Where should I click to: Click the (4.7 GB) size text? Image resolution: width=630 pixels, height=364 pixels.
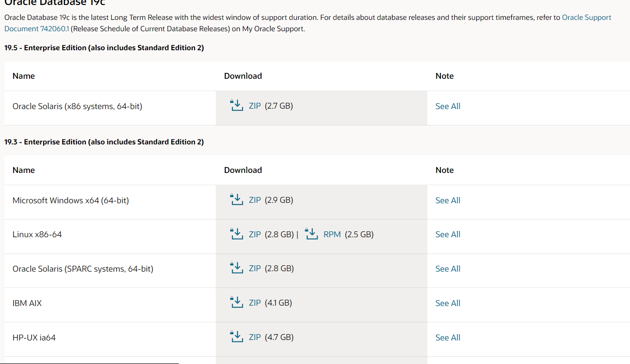pos(279,337)
